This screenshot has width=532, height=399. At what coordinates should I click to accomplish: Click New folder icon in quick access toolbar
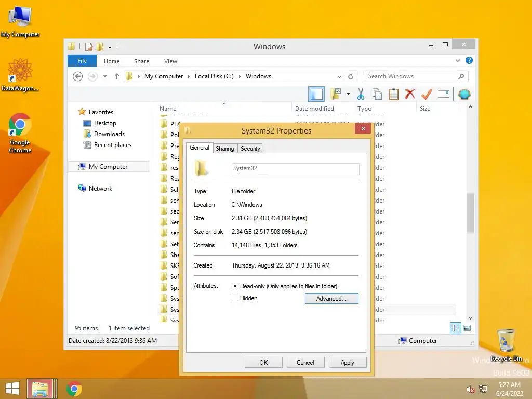(x=100, y=46)
